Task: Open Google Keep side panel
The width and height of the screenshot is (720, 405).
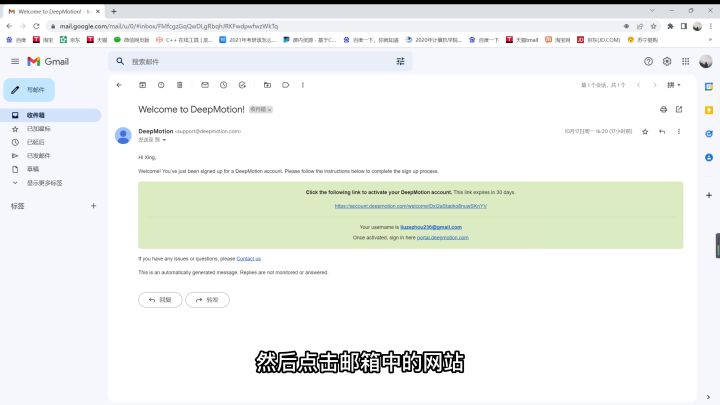Action: pos(709,110)
